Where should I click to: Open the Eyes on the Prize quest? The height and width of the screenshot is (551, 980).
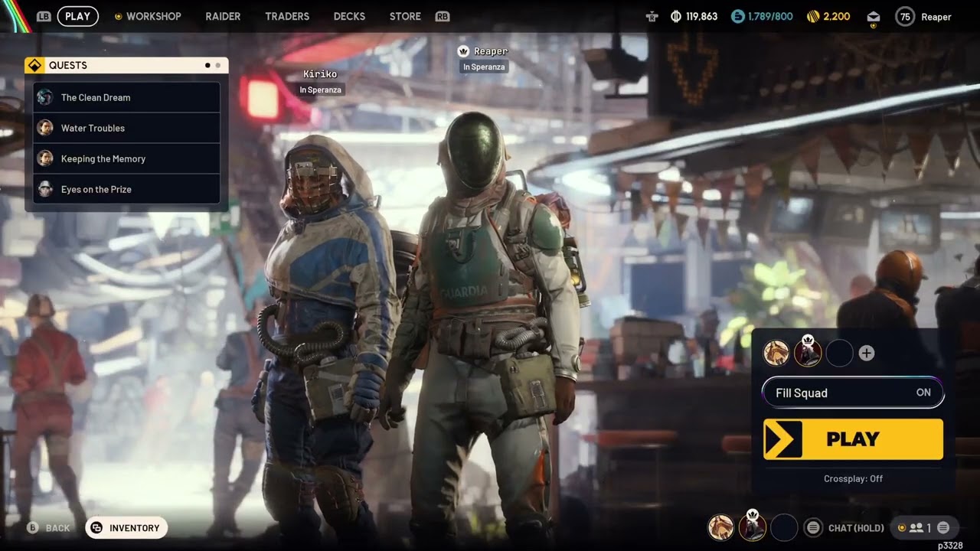(126, 189)
